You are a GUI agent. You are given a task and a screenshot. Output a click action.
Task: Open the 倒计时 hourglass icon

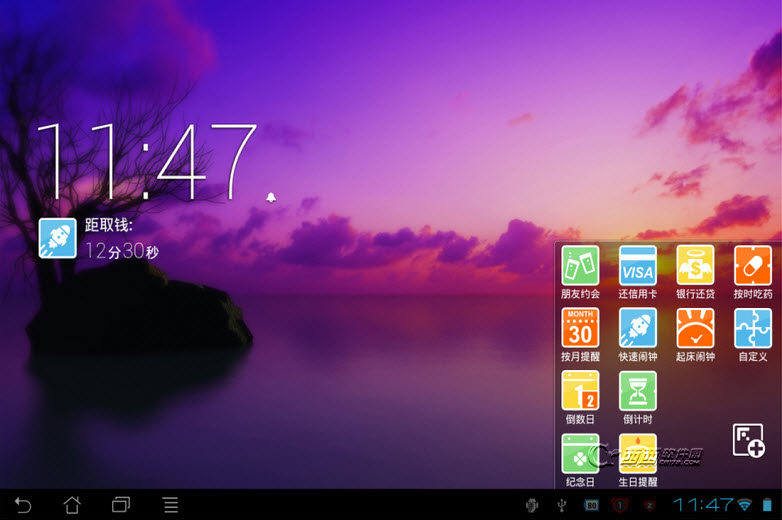637,390
